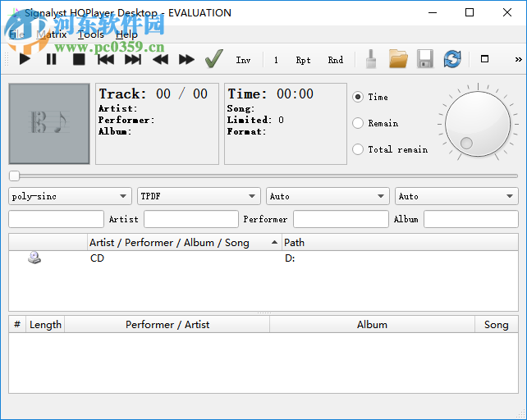527x420 pixels.
Task: Start playback with the Play button
Action: pos(25,59)
